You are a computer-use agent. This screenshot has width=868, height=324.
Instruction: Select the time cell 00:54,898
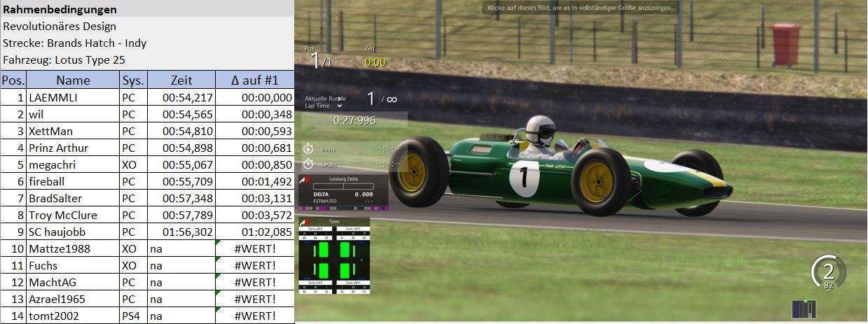[181, 148]
